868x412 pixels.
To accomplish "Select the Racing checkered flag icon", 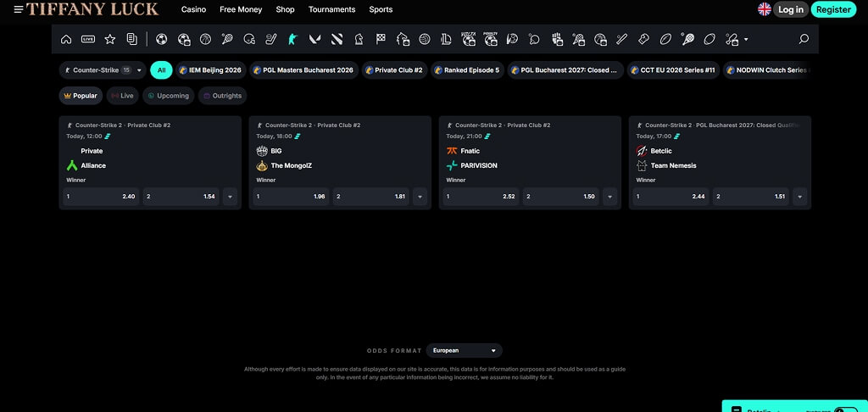I will pyautogui.click(x=381, y=39).
